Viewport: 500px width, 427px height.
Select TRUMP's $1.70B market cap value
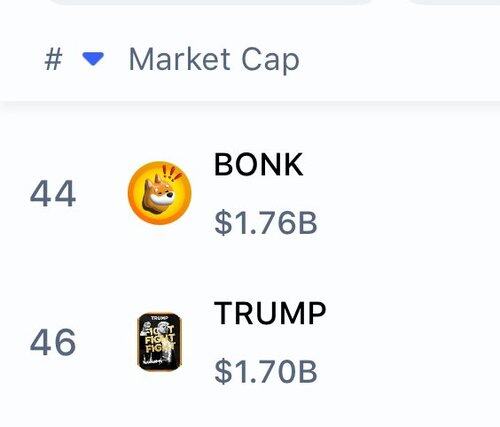(x=266, y=371)
